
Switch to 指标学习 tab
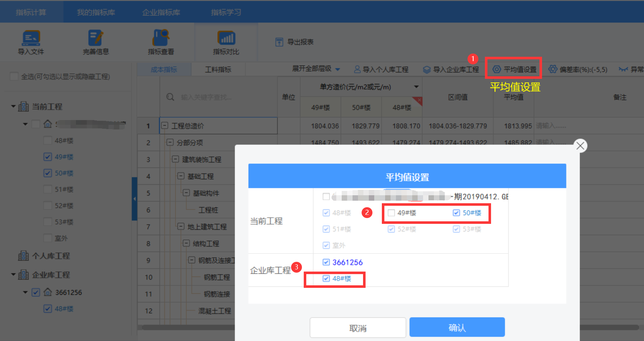pyautogui.click(x=226, y=12)
